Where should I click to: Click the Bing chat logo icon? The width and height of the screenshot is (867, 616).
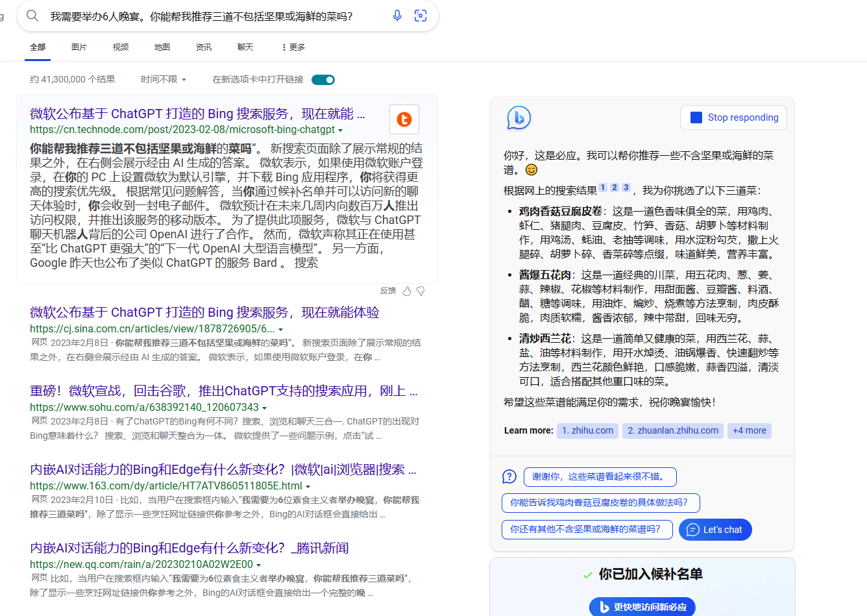click(x=519, y=117)
